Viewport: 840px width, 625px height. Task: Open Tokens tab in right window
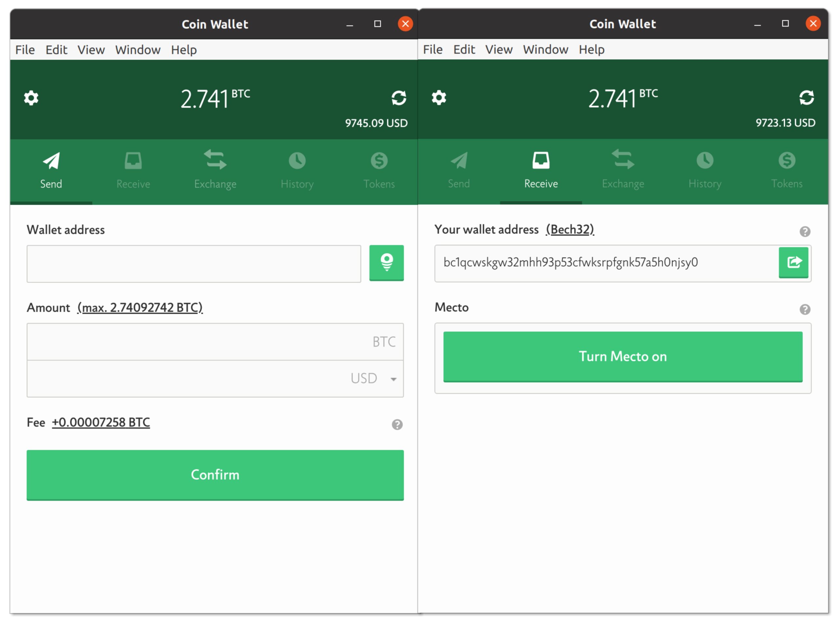(787, 171)
